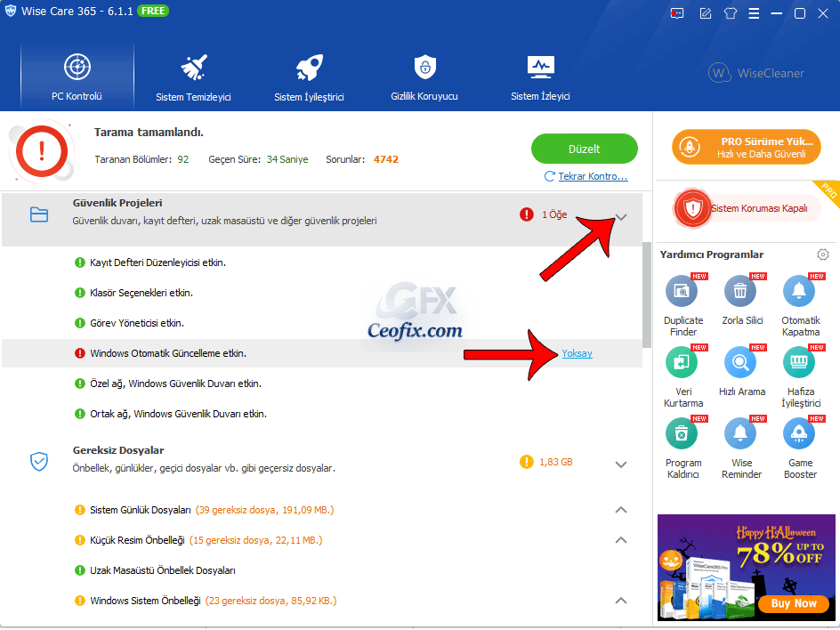Click the WiseCleaner logo
Image resolution: width=840 pixels, height=630 pixels.
755,73
